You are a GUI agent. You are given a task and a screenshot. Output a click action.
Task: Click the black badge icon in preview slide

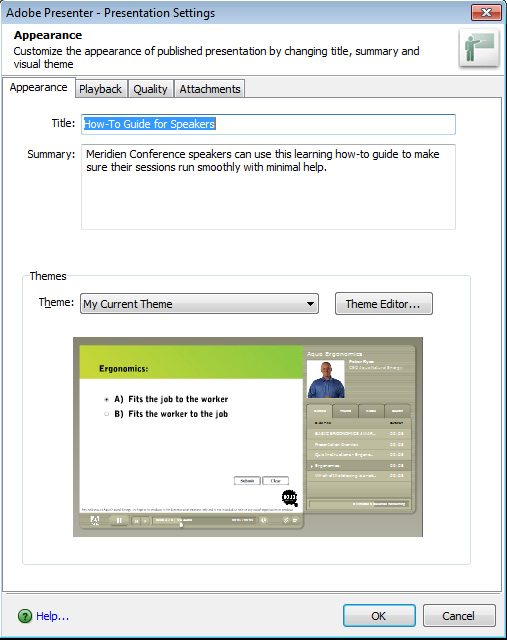pyautogui.click(x=289, y=497)
